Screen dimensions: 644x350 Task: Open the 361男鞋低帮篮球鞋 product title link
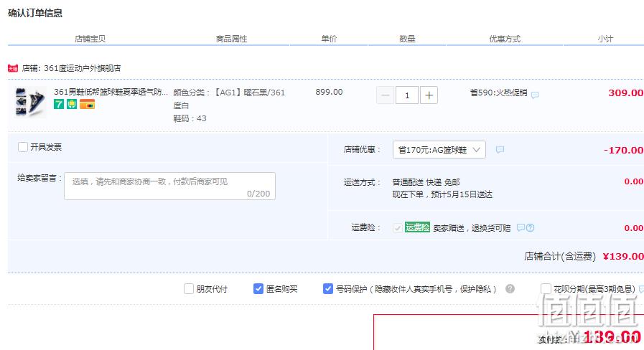pyautogui.click(x=111, y=92)
